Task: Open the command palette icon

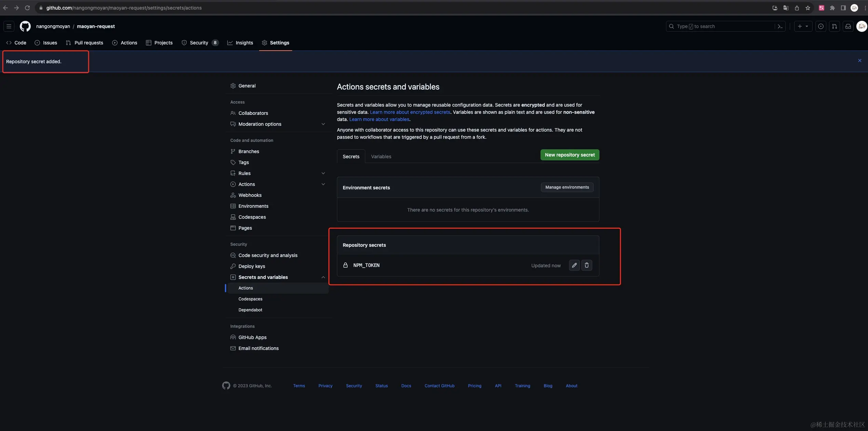Action: point(780,26)
